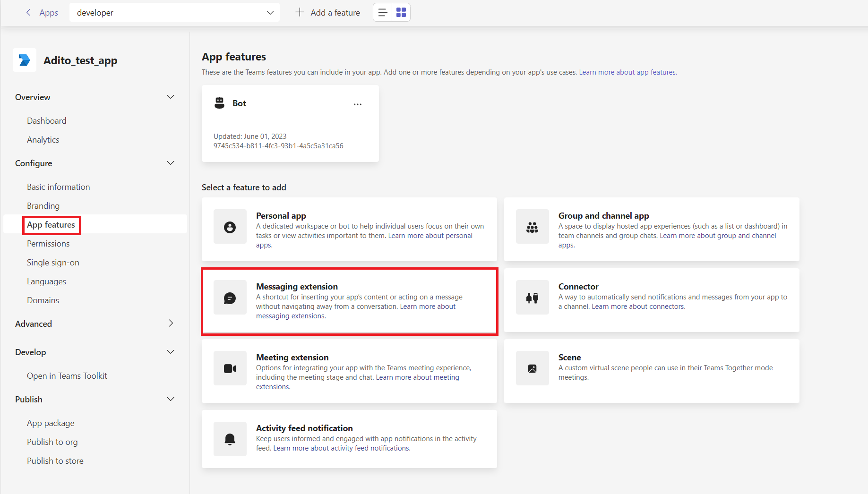868x494 pixels.
Task: Switch to grid view layout
Action: click(401, 13)
